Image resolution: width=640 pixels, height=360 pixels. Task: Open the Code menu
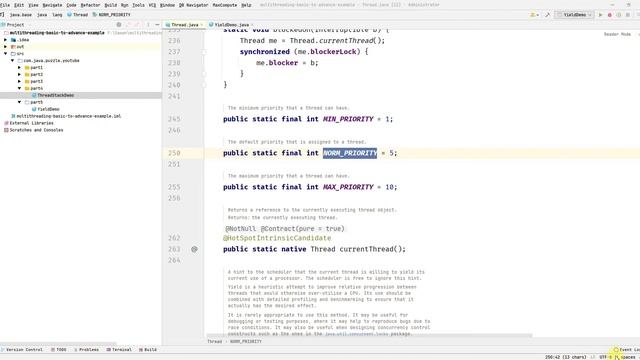click(x=71, y=5)
